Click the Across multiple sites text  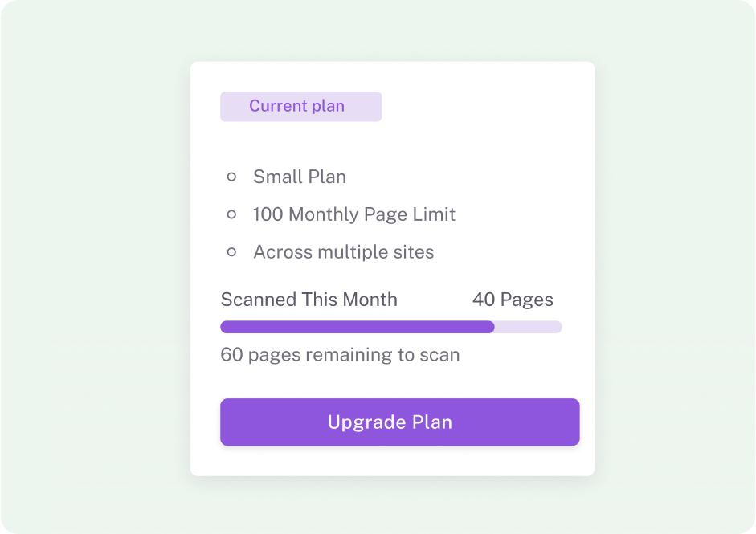point(343,251)
